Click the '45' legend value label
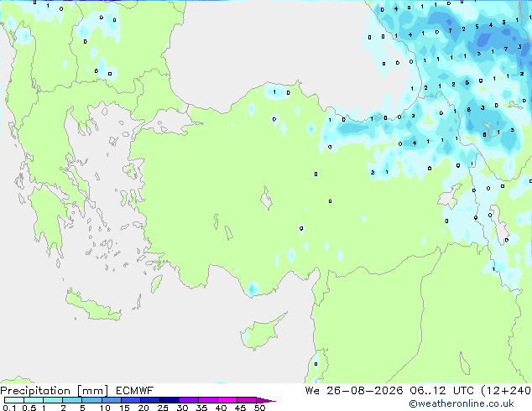This screenshot has height=411, width=532. point(240,408)
